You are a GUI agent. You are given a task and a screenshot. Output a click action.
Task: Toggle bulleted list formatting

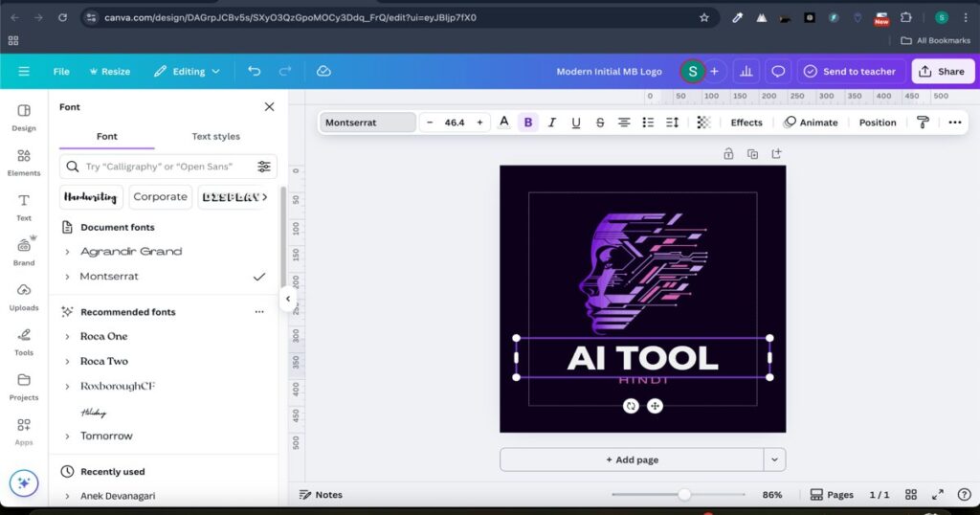pos(648,123)
